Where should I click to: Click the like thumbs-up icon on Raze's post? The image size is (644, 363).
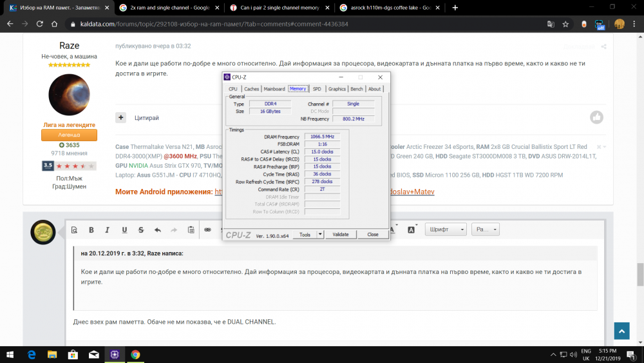point(596,117)
